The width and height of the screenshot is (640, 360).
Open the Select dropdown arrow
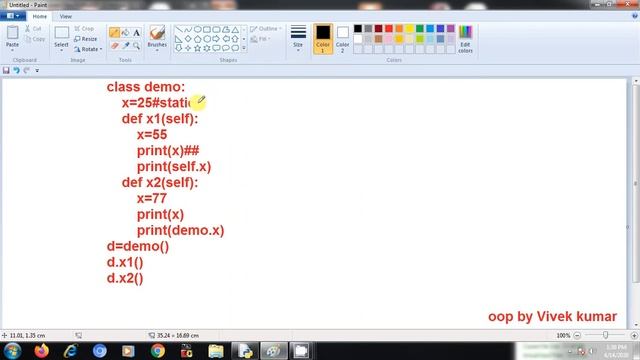click(61, 50)
